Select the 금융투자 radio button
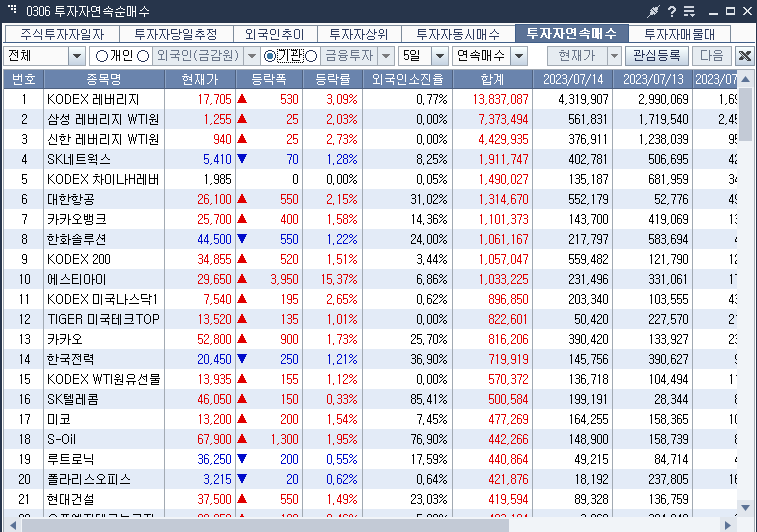This screenshot has height=532, width=757. [311, 56]
